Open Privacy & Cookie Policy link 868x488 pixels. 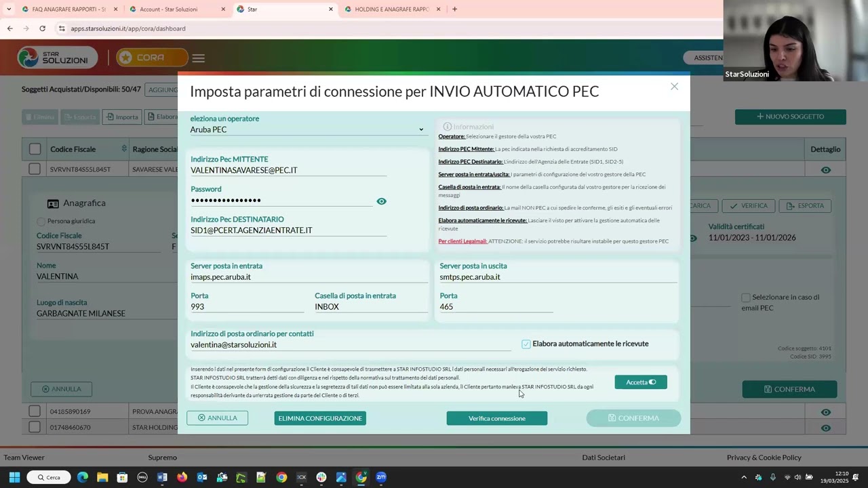(x=764, y=457)
